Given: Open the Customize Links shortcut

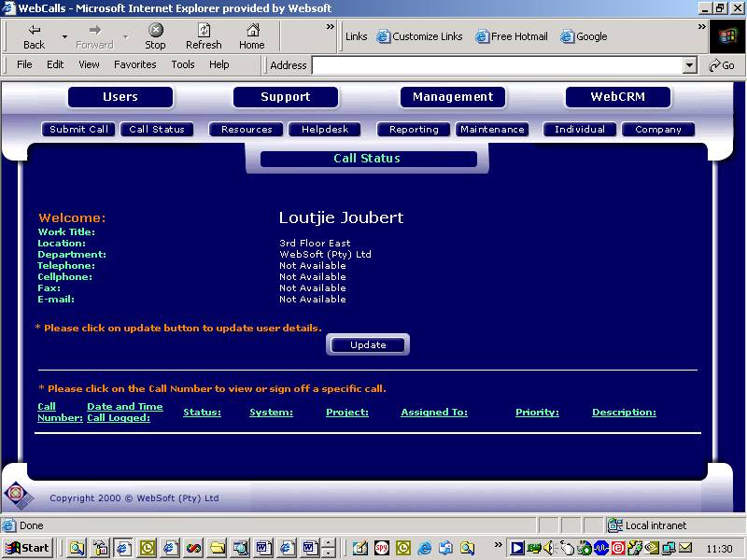Looking at the screenshot, I should click(419, 36).
